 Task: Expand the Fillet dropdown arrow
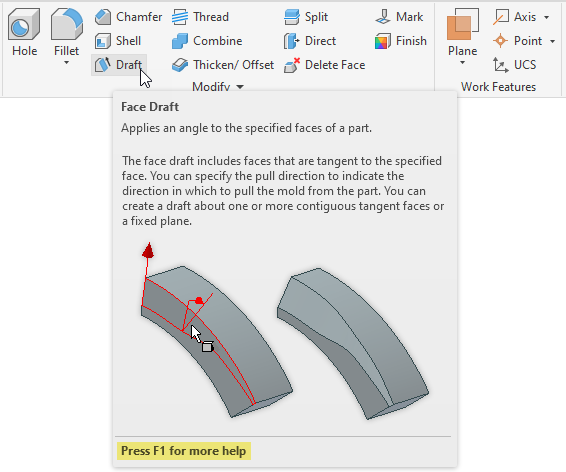coord(66,63)
